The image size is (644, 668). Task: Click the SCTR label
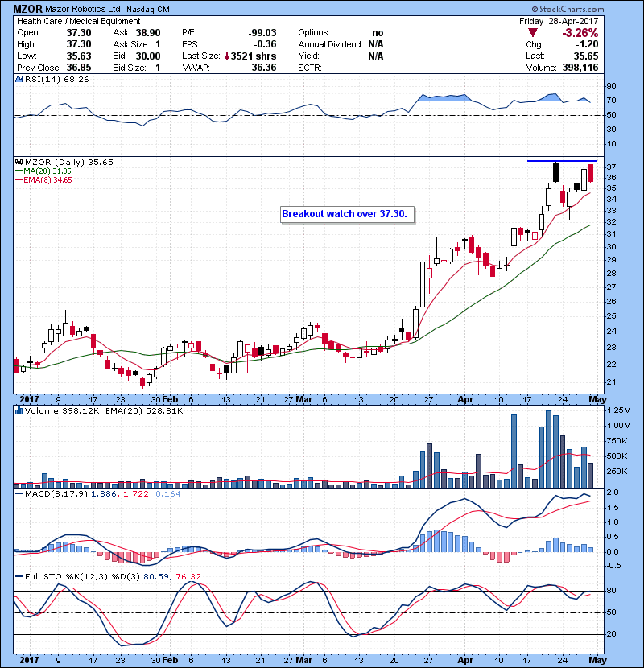coord(310,68)
